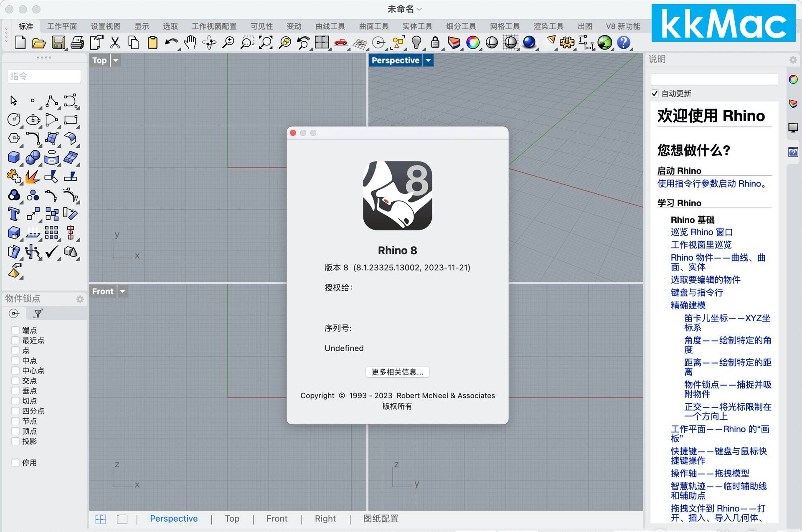
Task: Select the Circle tool in the sidebar
Action: click(14, 119)
